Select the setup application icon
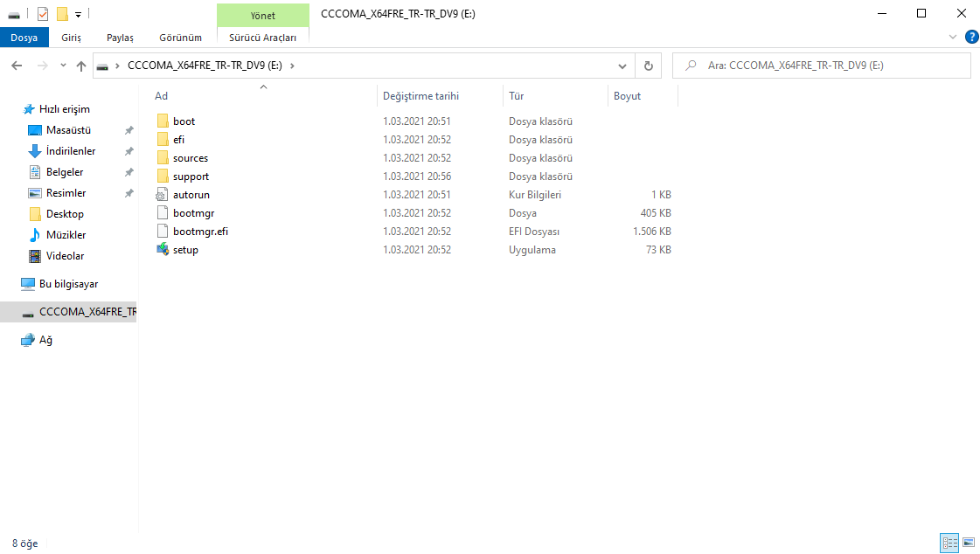 pos(163,250)
